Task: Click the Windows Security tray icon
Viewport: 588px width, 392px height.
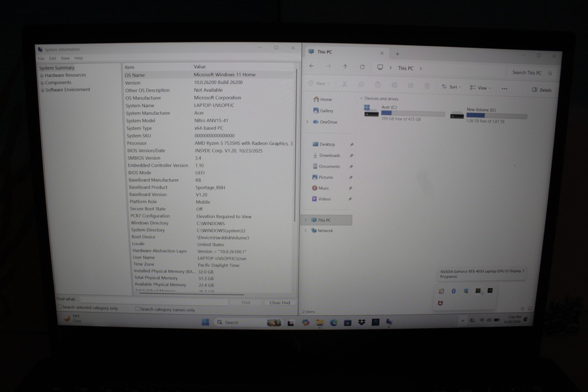Action: tap(466, 291)
